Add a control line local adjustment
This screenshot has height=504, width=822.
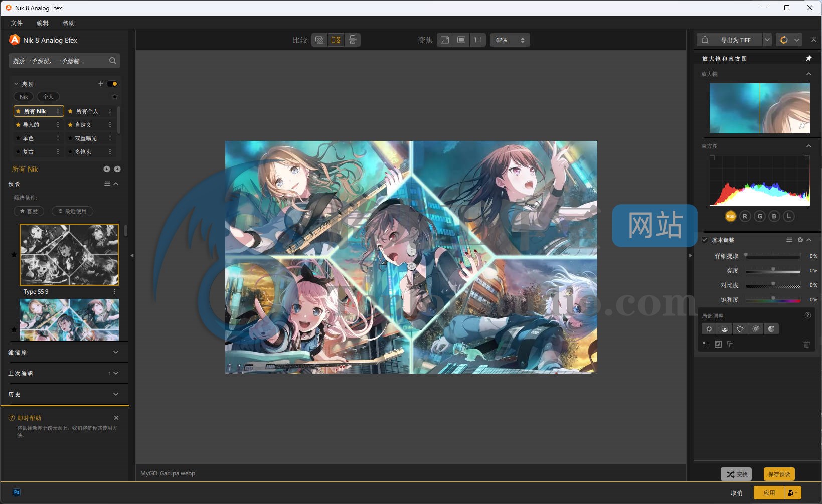pos(725,329)
